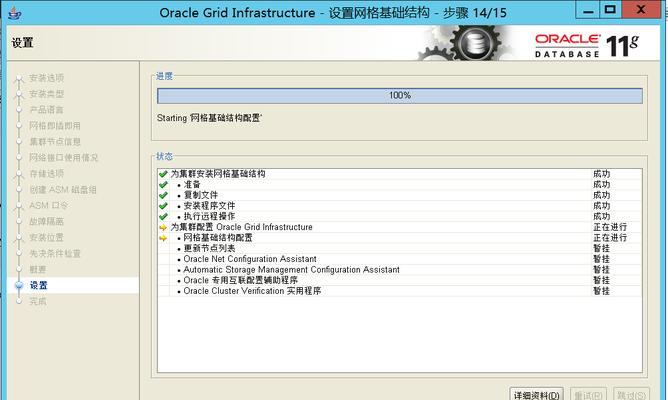The height and width of the screenshot is (400, 668).
Task: Click the 执行远程操作 status row text
Action: pos(209,216)
